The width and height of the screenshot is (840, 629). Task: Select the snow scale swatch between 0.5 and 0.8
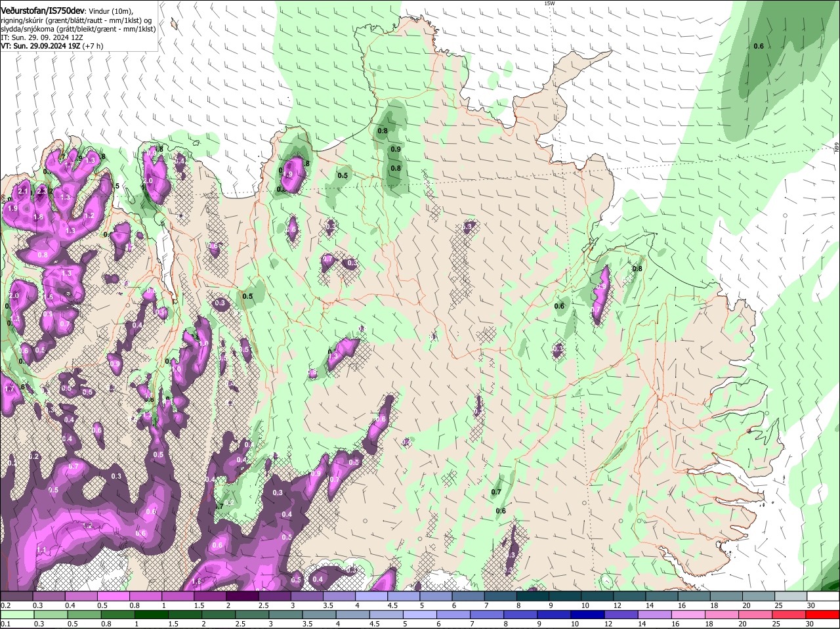(113, 596)
